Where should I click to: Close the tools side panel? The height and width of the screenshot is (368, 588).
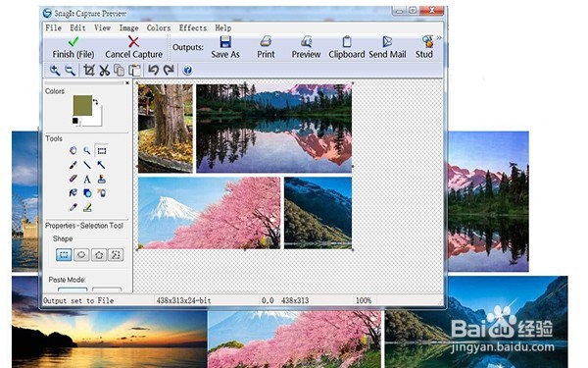[127, 83]
